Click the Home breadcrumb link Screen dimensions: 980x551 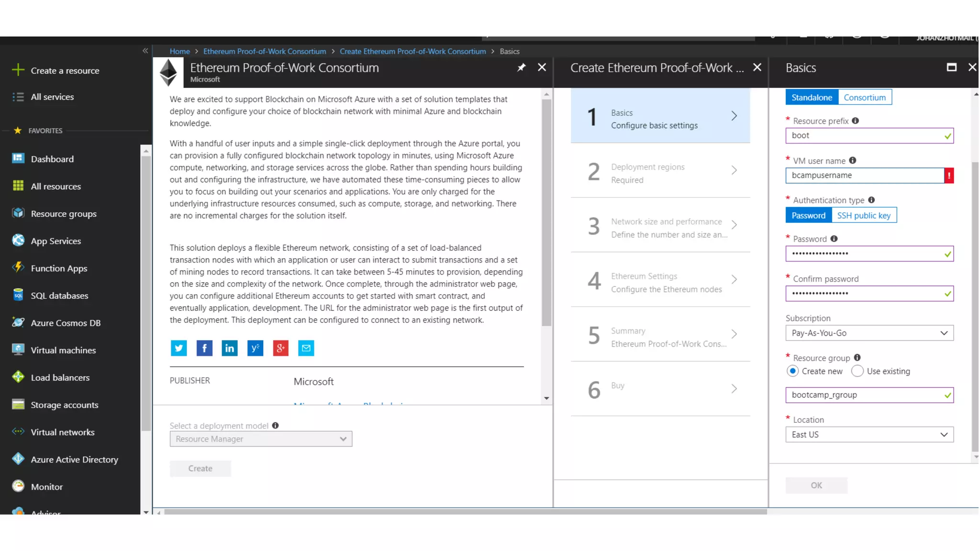click(179, 52)
